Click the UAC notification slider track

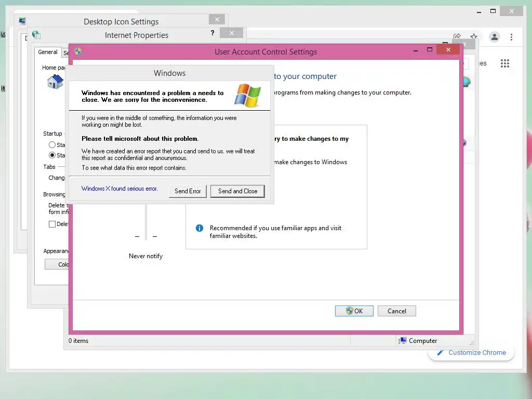[x=146, y=222]
